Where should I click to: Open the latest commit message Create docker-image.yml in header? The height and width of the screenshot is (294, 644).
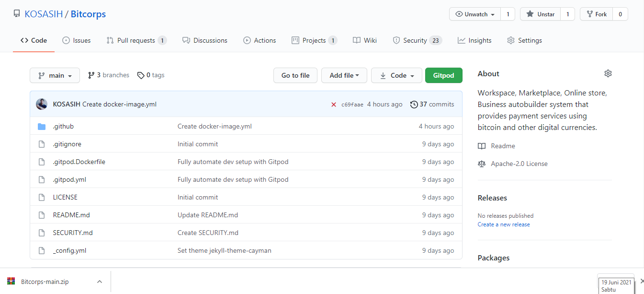pyautogui.click(x=119, y=104)
